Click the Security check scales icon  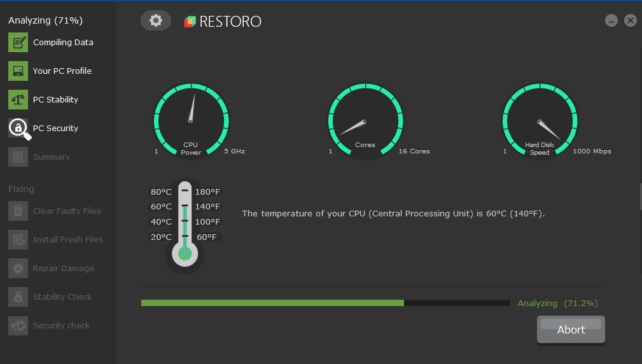[x=18, y=326]
